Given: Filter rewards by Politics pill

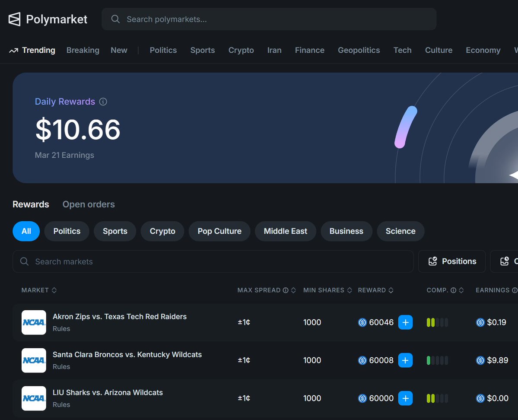Looking at the screenshot, I should click(67, 231).
